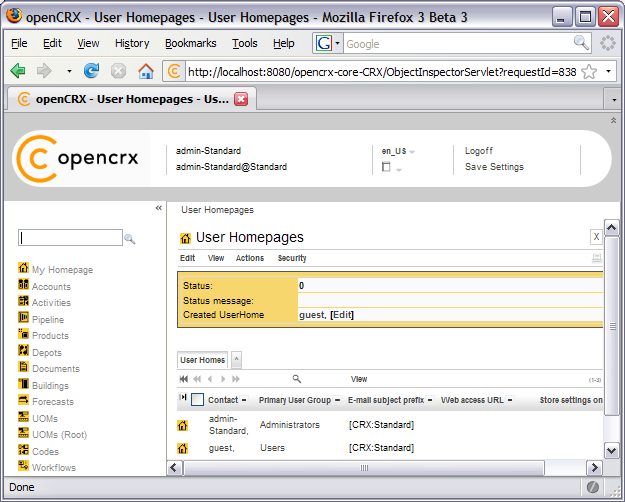The image size is (625, 502).
Task: Close the openCRX browser tab
Action: (241, 99)
